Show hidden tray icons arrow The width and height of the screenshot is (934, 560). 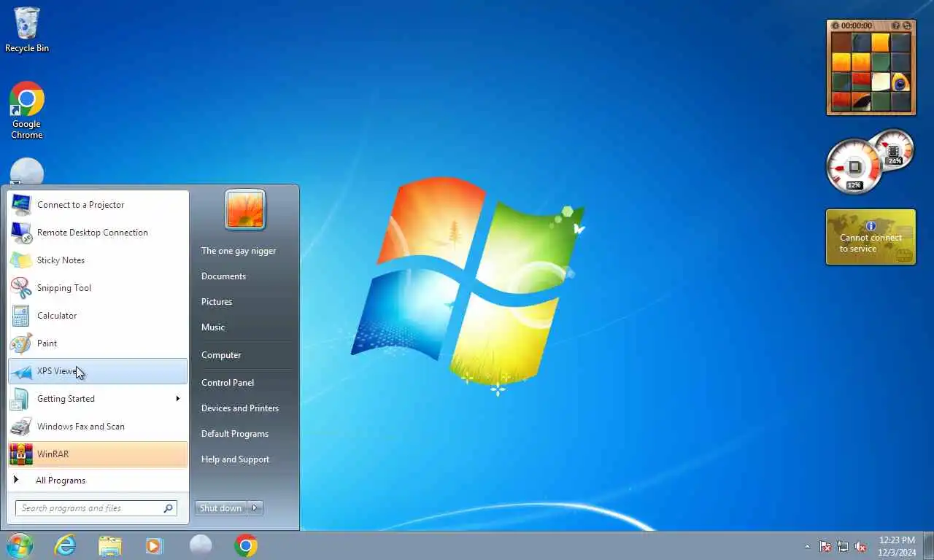coord(807,546)
